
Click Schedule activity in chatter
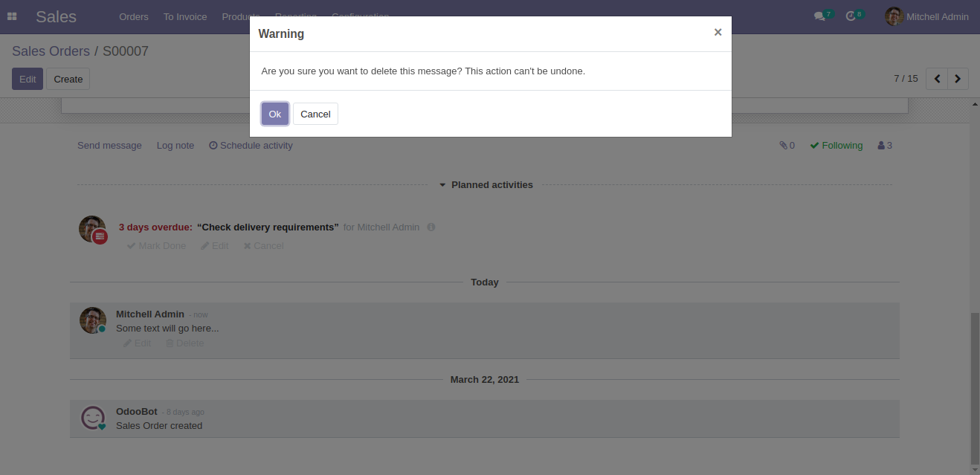tap(251, 146)
